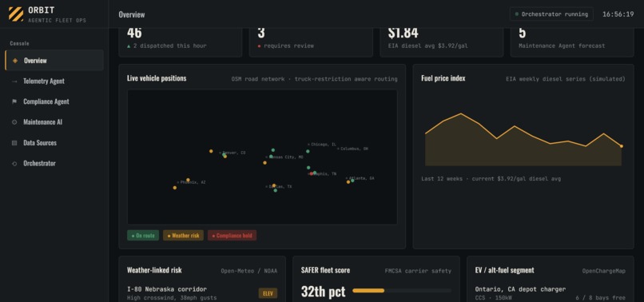Click the green up-triangle beside dispatched count
The image size is (644, 302).
pos(129,46)
